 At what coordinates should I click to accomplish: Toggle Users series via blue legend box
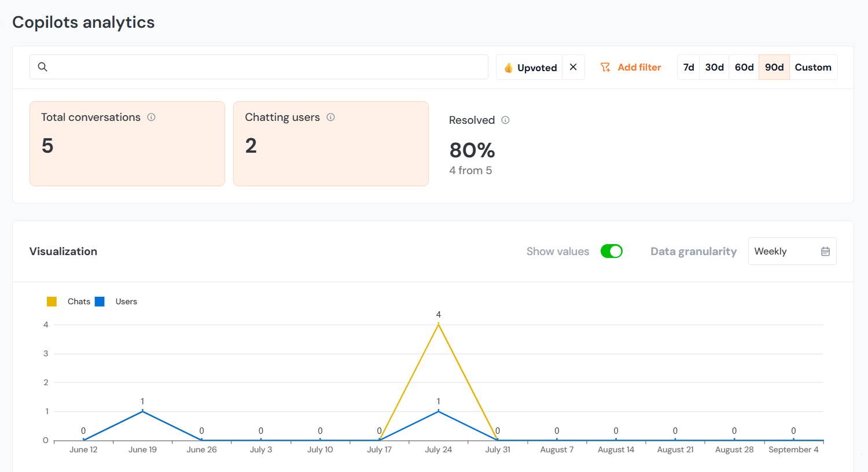(100, 301)
